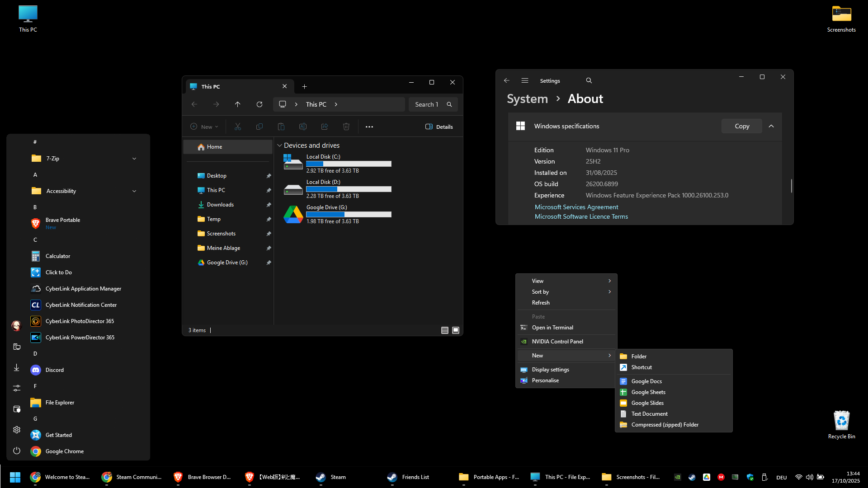Switch to details list view icon
This screenshot has width=868, height=488.
tap(445, 330)
